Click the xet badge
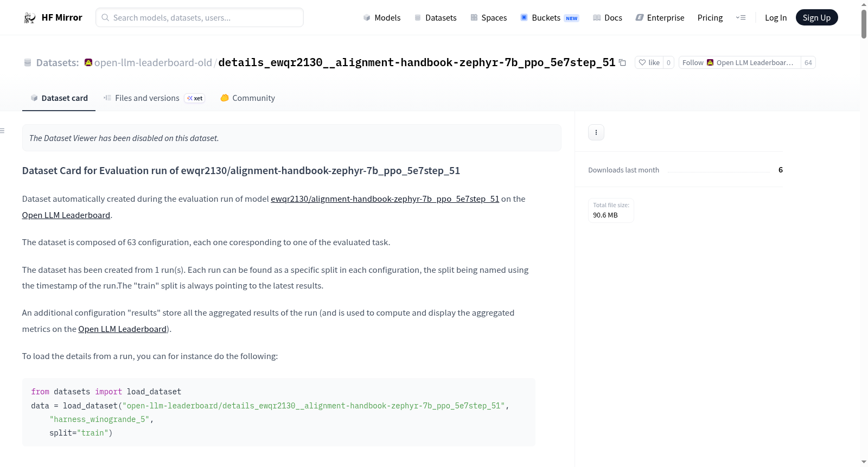 [195, 98]
